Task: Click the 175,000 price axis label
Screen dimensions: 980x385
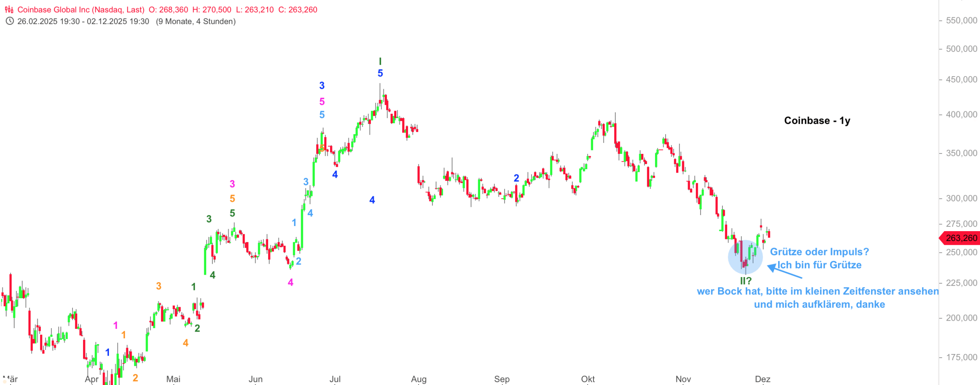Action: coord(961,358)
